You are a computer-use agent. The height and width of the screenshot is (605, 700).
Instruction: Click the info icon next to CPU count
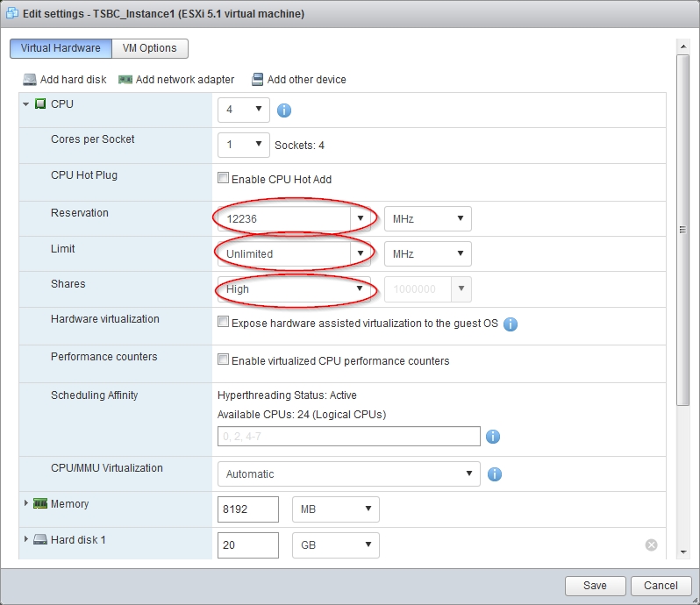[x=283, y=110]
